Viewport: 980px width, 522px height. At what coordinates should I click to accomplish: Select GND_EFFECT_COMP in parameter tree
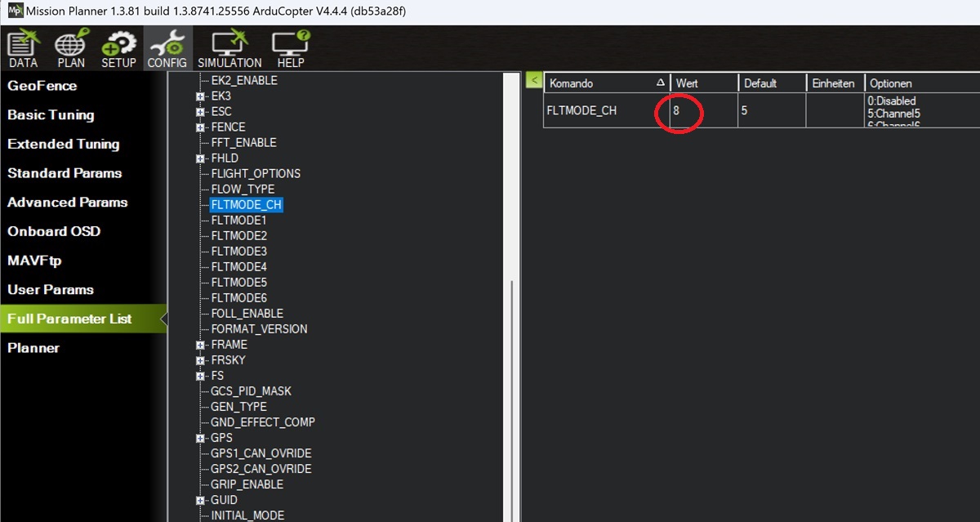(263, 422)
